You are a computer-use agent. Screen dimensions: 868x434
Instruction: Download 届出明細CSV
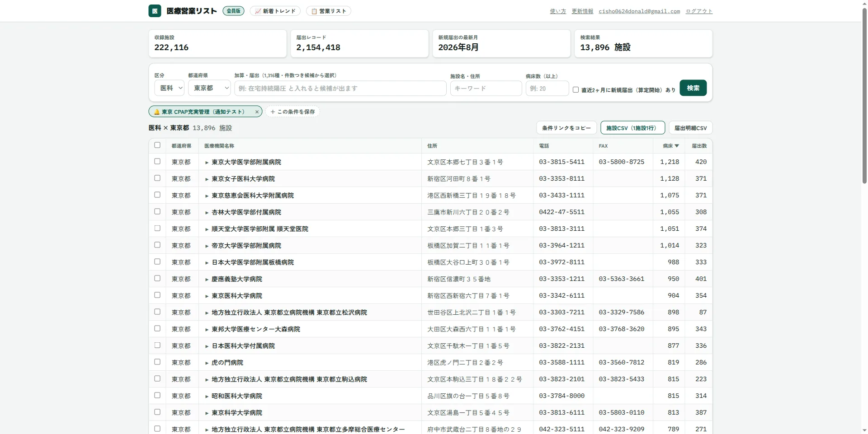pos(690,128)
